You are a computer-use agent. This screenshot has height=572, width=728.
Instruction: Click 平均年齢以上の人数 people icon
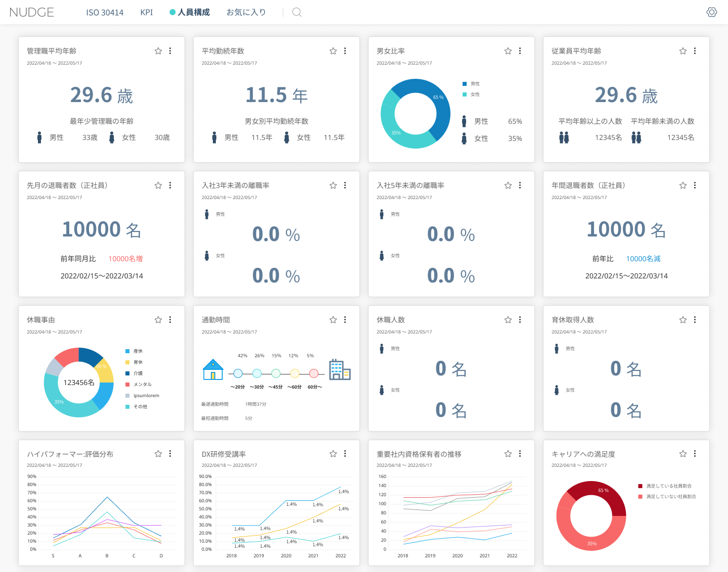pyautogui.click(x=564, y=137)
